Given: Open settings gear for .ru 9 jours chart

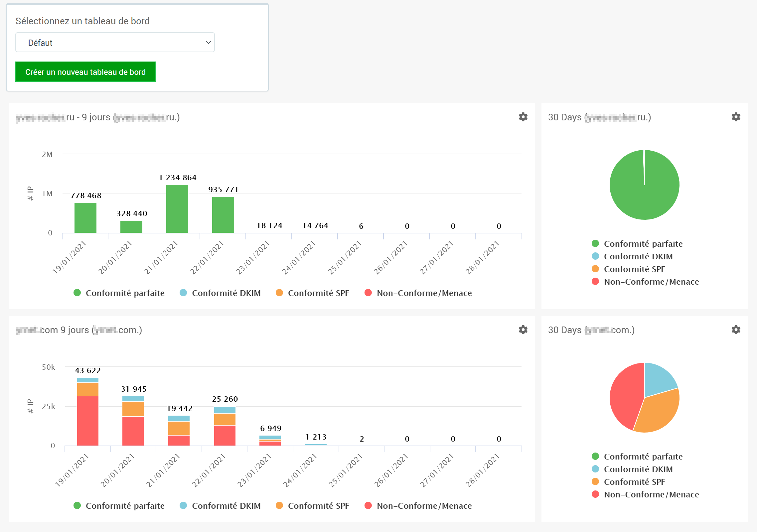Looking at the screenshot, I should [x=523, y=117].
